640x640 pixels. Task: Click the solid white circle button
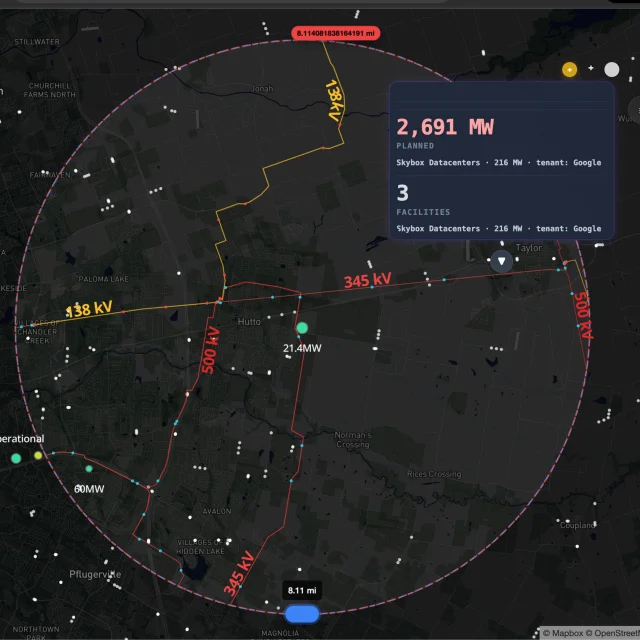[611, 69]
